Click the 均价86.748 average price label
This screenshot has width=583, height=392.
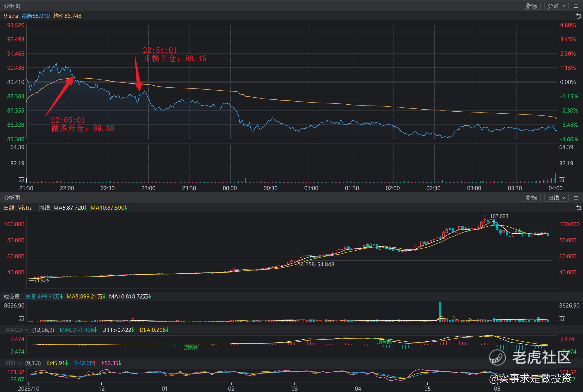coord(67,16)
